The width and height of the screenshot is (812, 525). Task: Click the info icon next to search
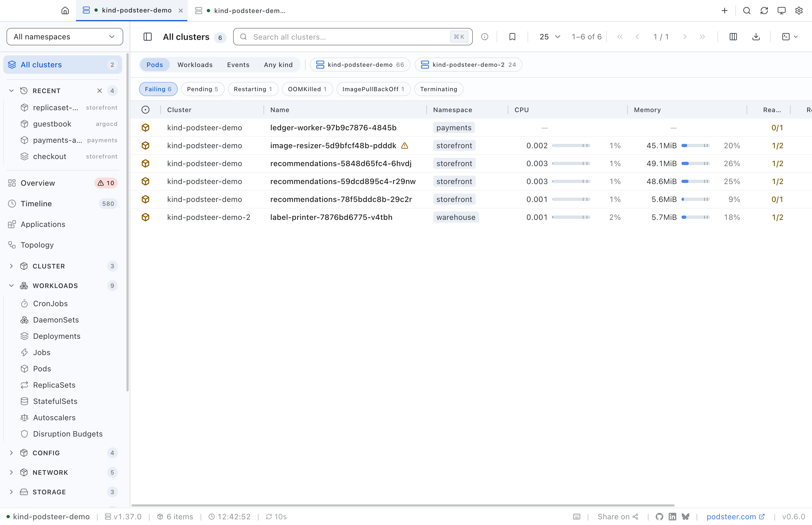pyautogui.click(x=484, y=37)
